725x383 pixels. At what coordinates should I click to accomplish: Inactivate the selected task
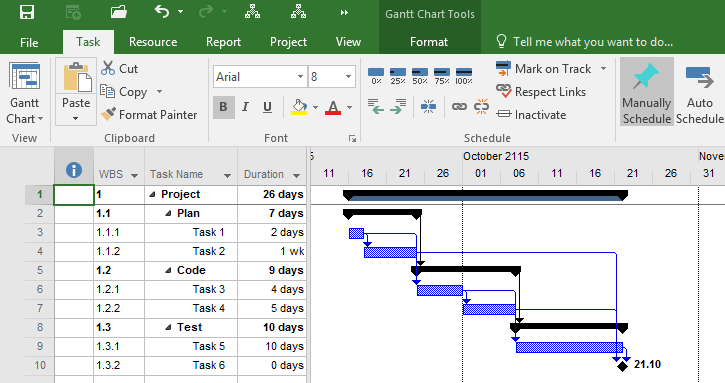[x=531, y=115]
